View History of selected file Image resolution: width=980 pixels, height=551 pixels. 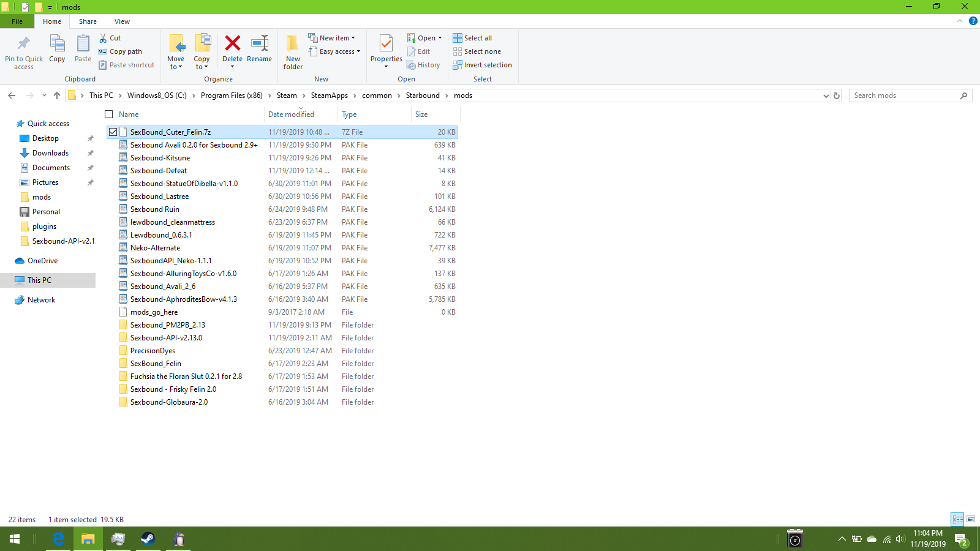pos(423,65)
